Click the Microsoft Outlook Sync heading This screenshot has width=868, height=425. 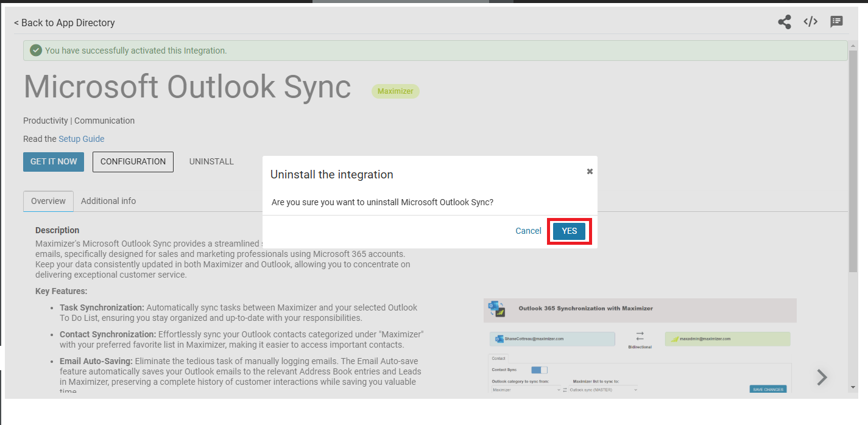coord(187,88)
